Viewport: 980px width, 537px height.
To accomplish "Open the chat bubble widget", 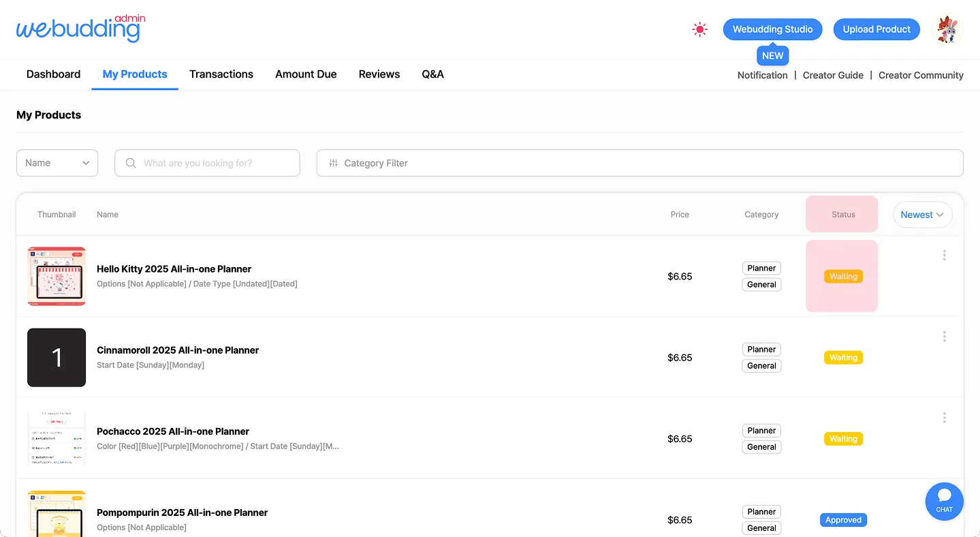I will (944, 501).
